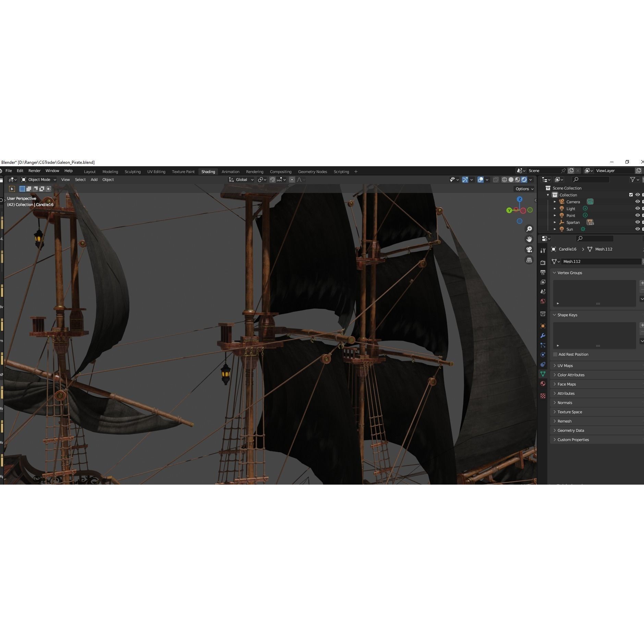Open the Object Mode dropdown
644x644 pixels.
pos(39,180)
